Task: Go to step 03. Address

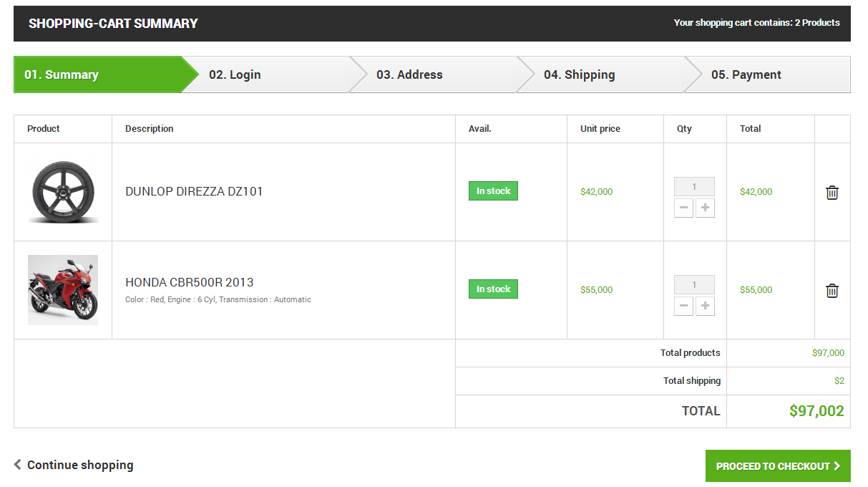Action: pos(409,74)
